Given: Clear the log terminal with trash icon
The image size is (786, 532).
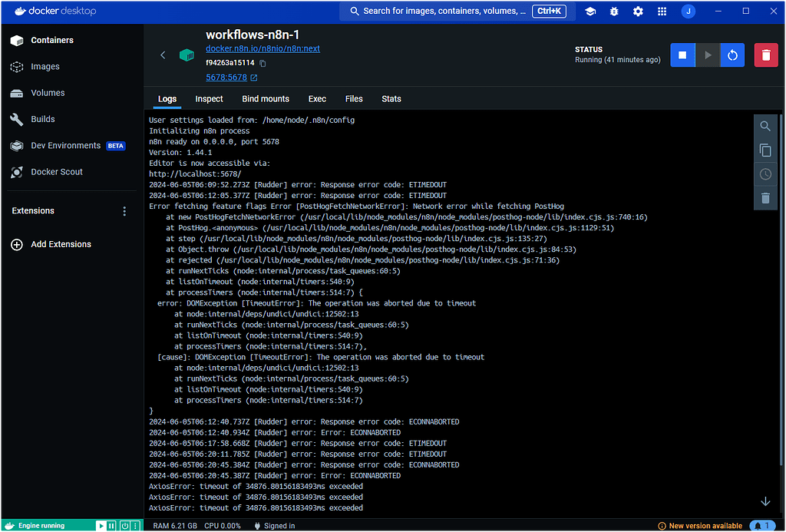Looking at the screenshot, I should [x=765, y=198].
